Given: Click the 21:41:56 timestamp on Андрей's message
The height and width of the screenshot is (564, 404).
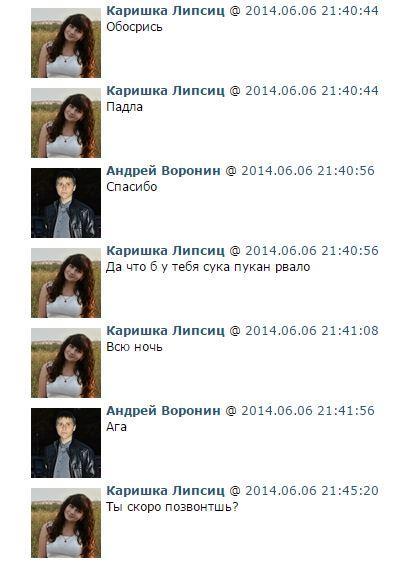Looking at the screenshot, I should click(x=308, y=411).
